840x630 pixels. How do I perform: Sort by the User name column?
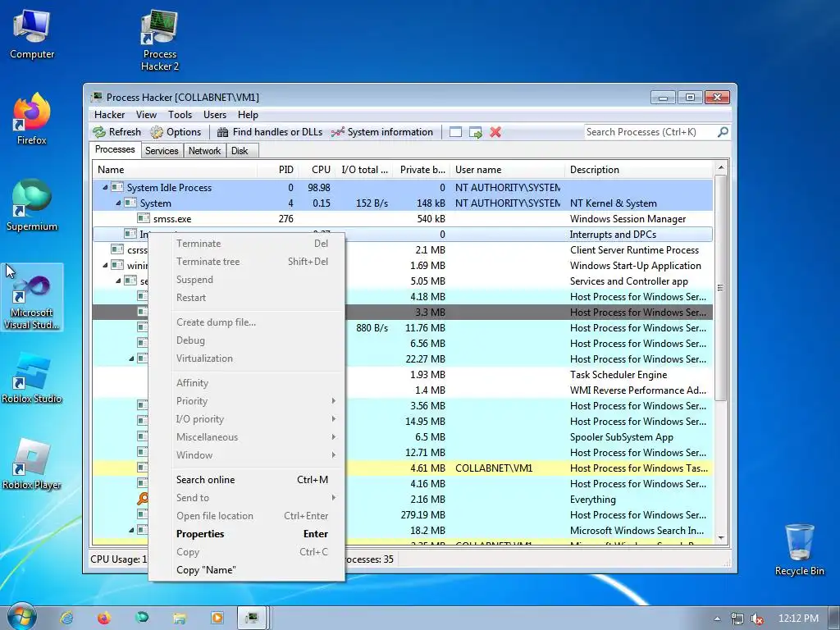click(507, 170)
